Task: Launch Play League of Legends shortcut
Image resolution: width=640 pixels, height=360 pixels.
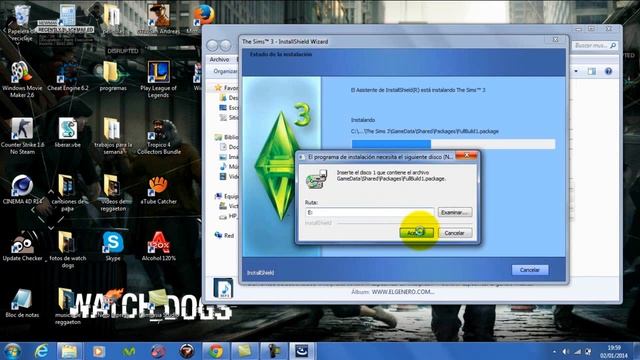Action: [158, 80]
